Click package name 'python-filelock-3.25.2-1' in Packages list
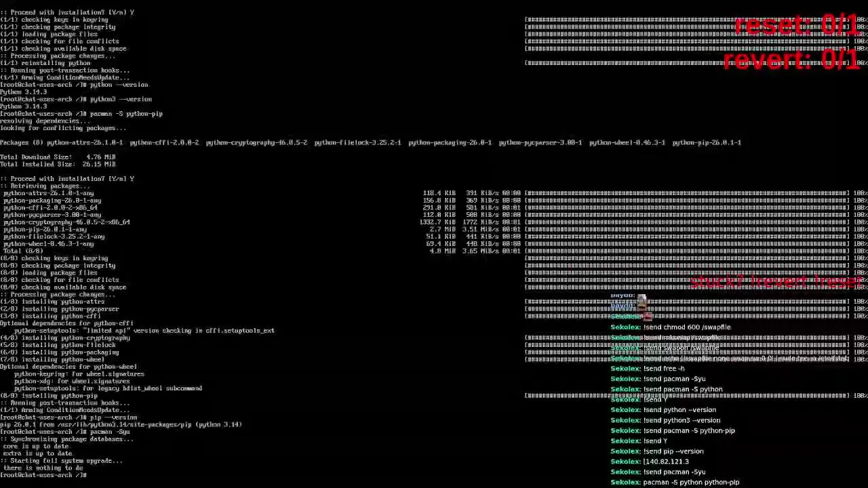 coord(357,142)
